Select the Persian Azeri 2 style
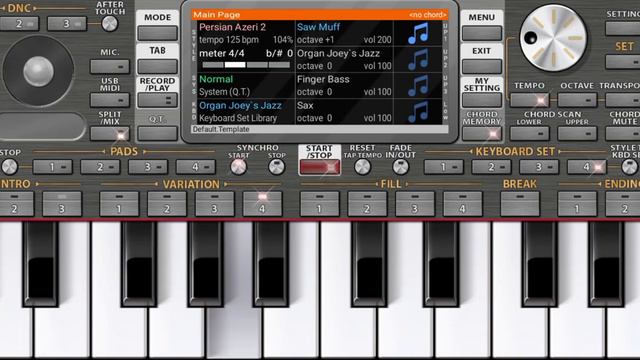This screenshot has height=360, width=640. click(x=232, y=27)
